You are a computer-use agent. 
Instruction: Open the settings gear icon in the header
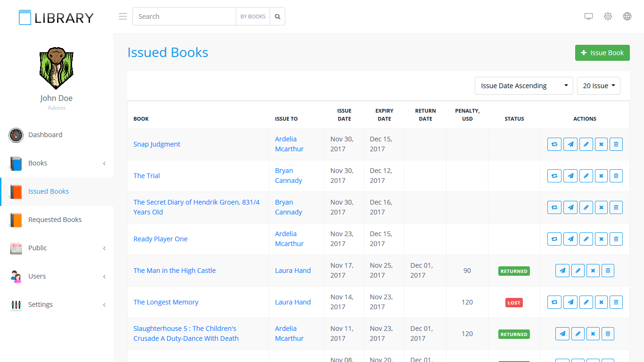[x=608, y=16]
